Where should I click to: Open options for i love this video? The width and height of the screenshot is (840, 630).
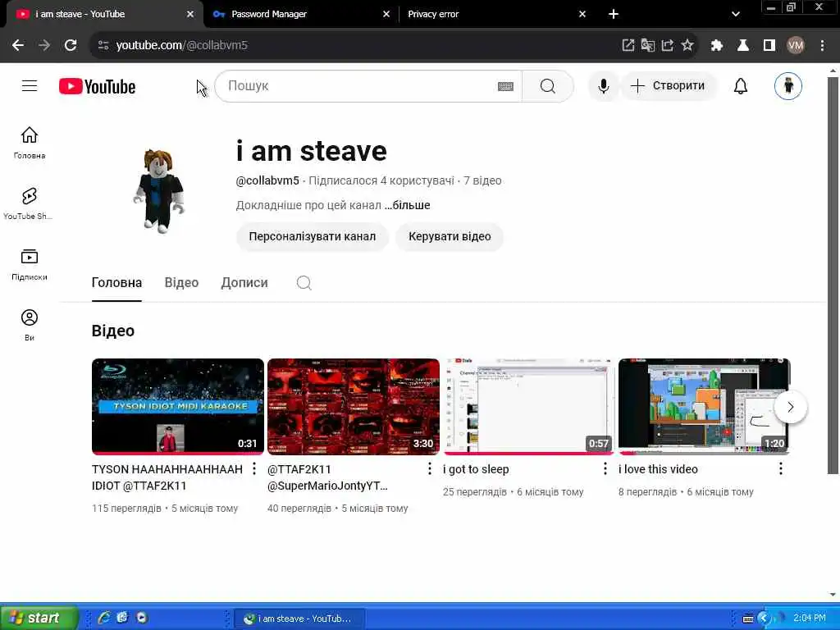tap(781, 468)
